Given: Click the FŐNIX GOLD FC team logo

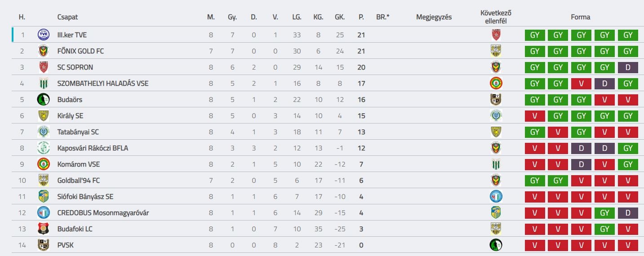Looking at the screenshot, I should click(44, 51).
